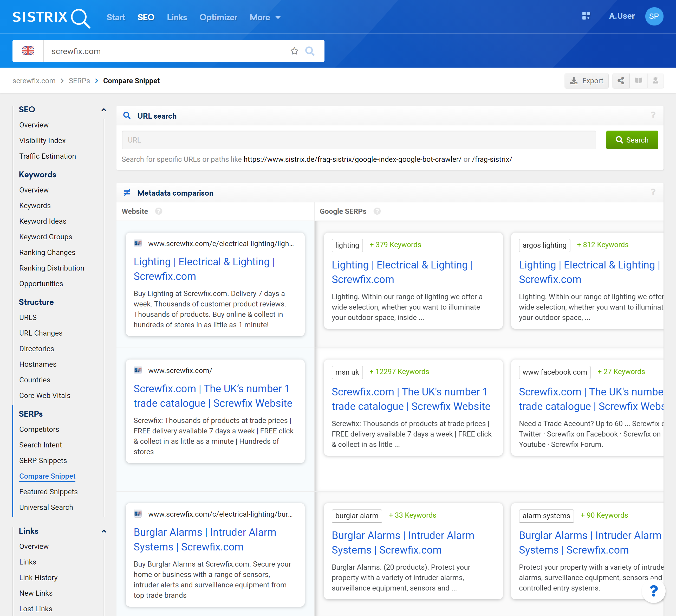Click the green Search button
The height and width of the screenshot is (616, 676).
coord(632,140)
